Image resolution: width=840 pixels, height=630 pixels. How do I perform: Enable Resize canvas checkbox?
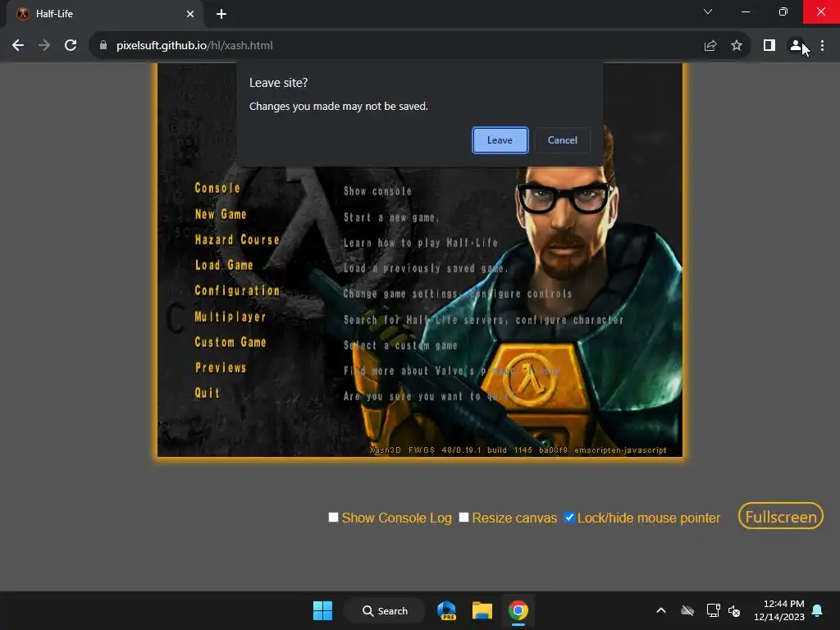tap(464, 517)
